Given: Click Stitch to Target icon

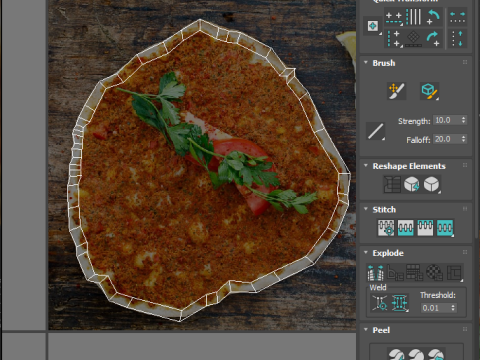Looking at the screenshot, I should tap(386, 228).
